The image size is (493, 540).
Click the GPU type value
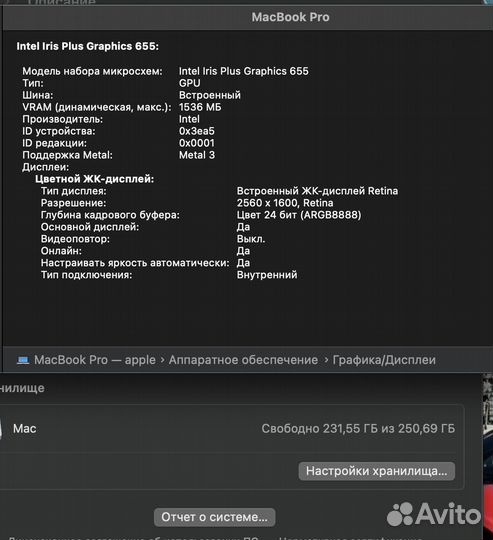click(x=189, y=83)
